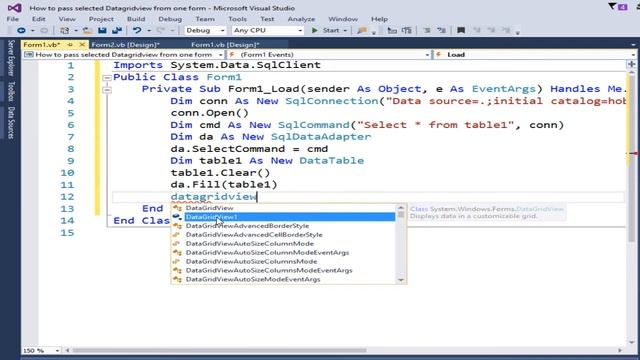The image size is (640, 360).
Task: Open the Start button dropdown arrow
Action: point(345,31)
